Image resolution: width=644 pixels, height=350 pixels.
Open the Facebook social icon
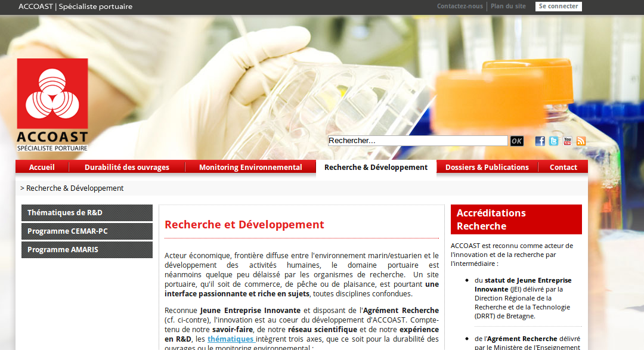point(540,141)
